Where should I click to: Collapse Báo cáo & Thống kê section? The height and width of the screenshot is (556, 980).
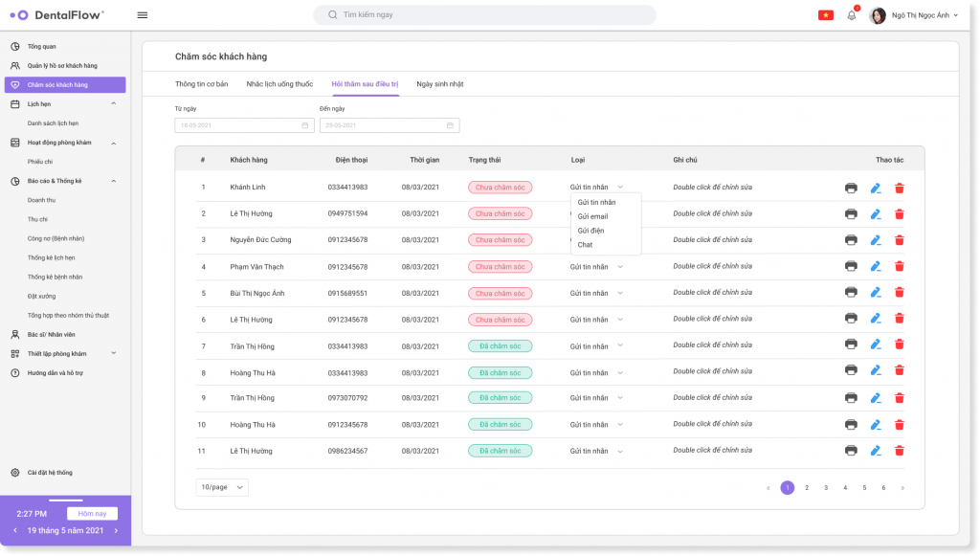114,181
